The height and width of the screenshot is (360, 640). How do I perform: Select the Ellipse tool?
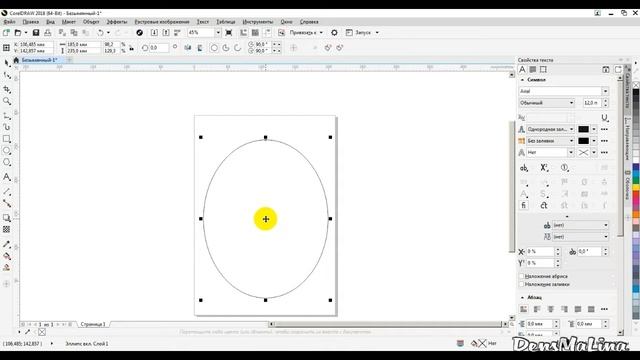[x=7, y=151]
